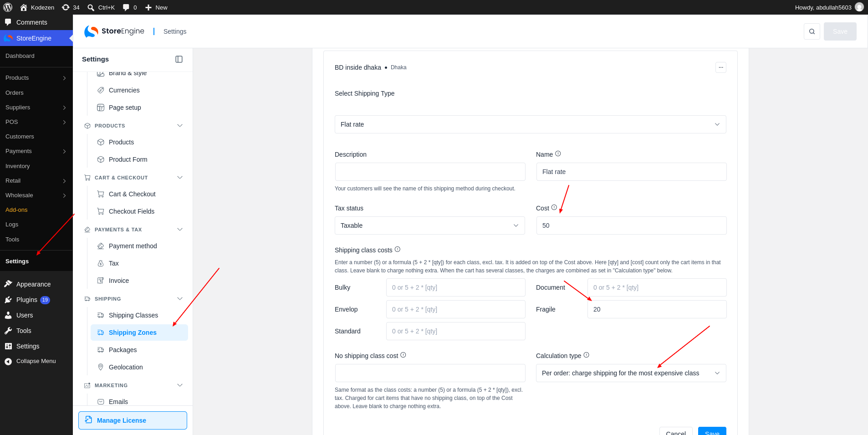The image size is (868, 435).
Task: Expand the Products submenu in sidebar
Action: click(64, 78)
